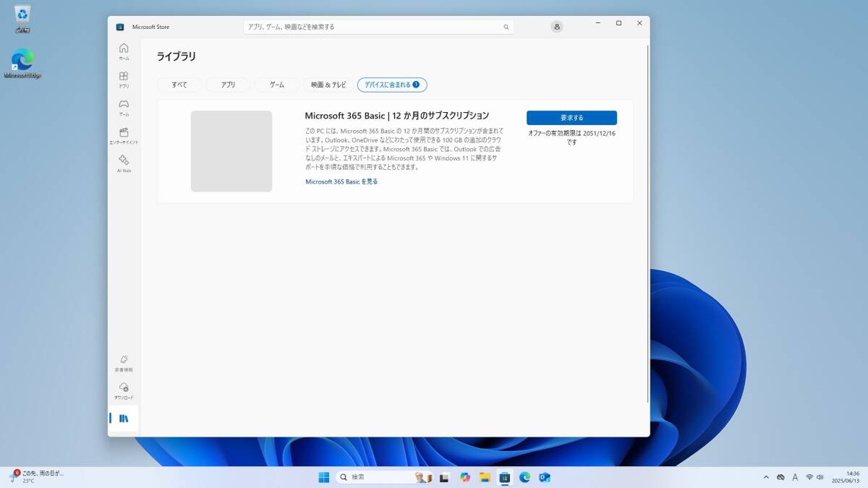Click the OneDrive tray icon
This screenshot has width=868, height=488.
point(780,477)
